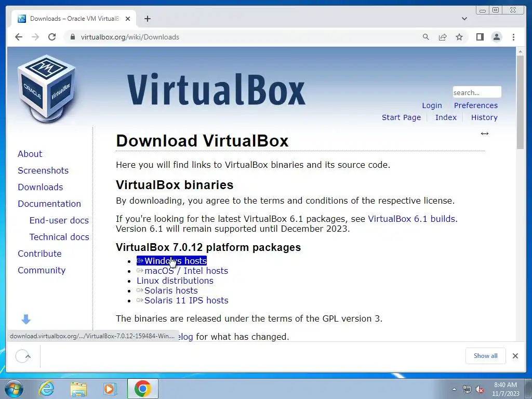532x399 pixels.
Task: Open the History page link
Action: coord(484,117)
